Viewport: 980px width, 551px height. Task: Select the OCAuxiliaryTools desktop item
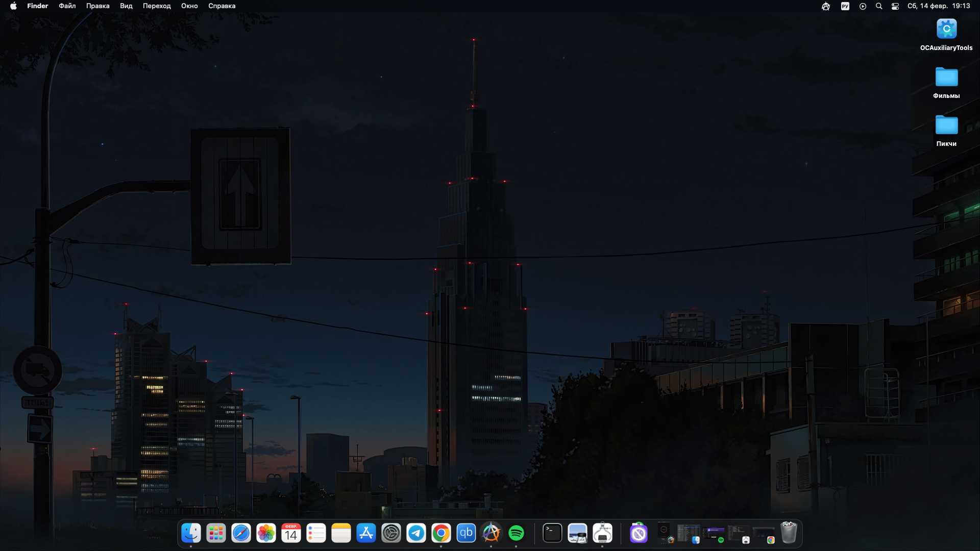pos(946,30)
